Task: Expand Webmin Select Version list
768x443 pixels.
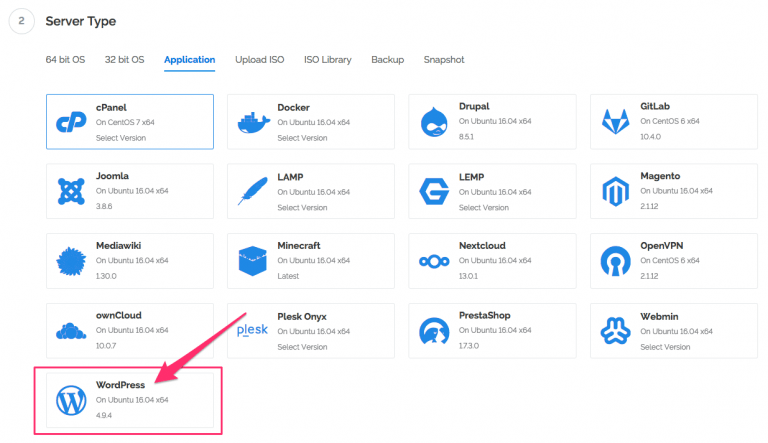Action: 665,347
